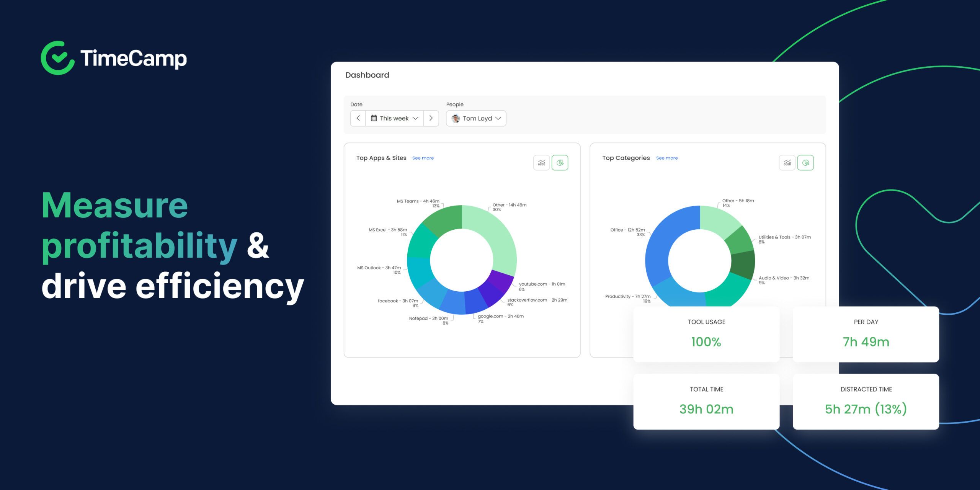Open See more for Top Apps & Sites
The width and height of the screenshot is (980, 490).
(423, 158)
